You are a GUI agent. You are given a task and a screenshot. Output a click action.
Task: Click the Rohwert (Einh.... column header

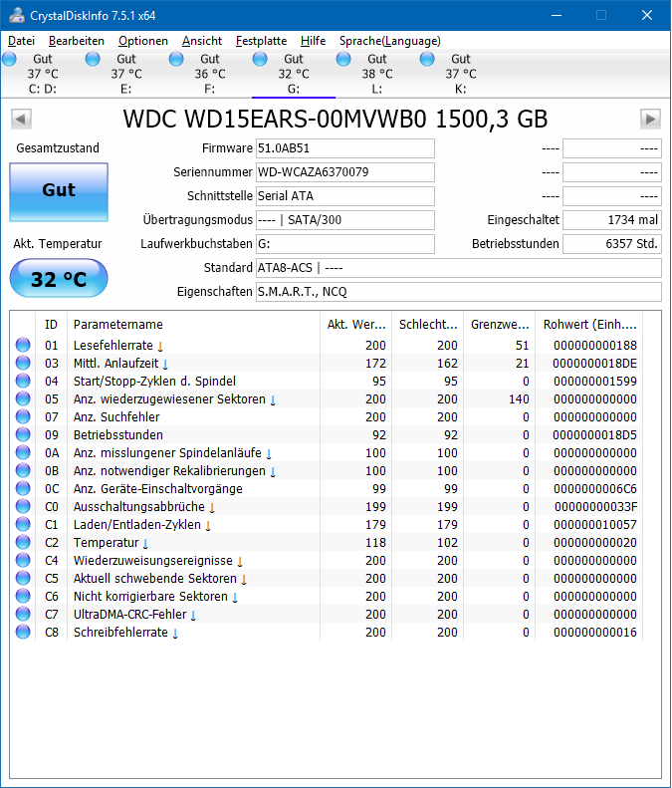pos(589,324)
